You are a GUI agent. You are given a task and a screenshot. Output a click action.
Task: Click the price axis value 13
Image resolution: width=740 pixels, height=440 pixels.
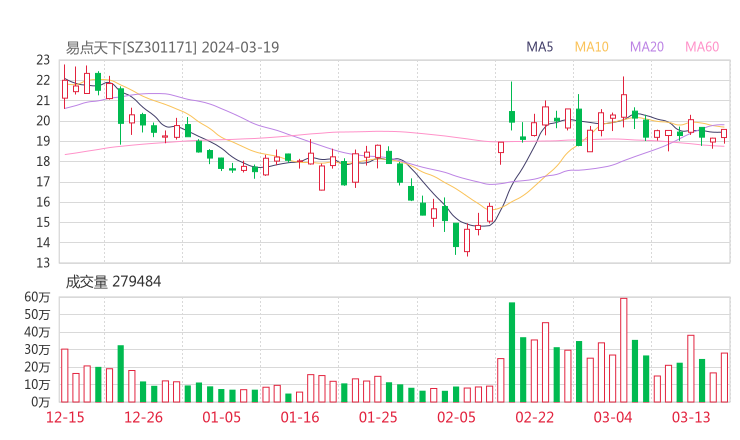[43, 263]
